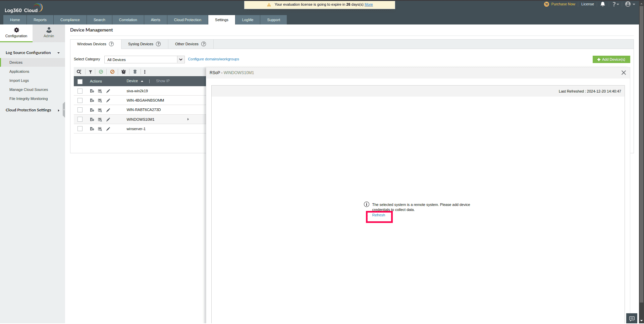Check the box for WINDOWS10M1
The width and height of the screenshot is (644, 324).
click(x=80, y=119)
